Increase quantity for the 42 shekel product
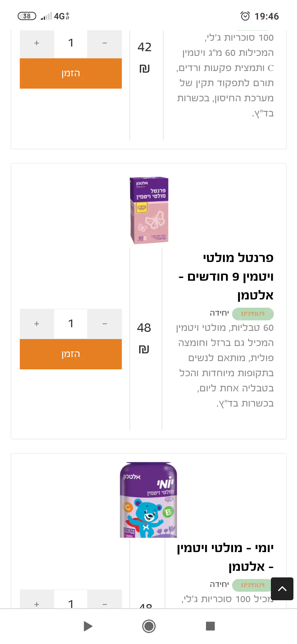This screenshot has height=644, width=297. point(37,43)
